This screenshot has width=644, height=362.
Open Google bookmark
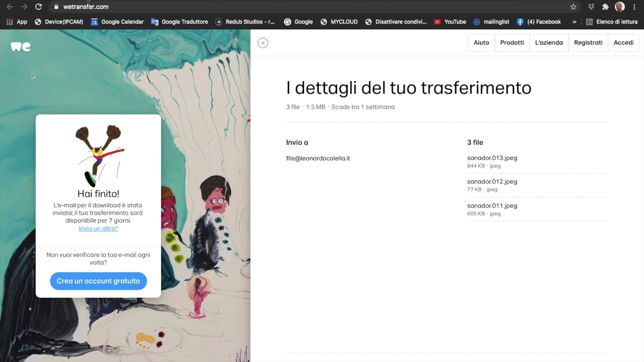coord(298,22)
